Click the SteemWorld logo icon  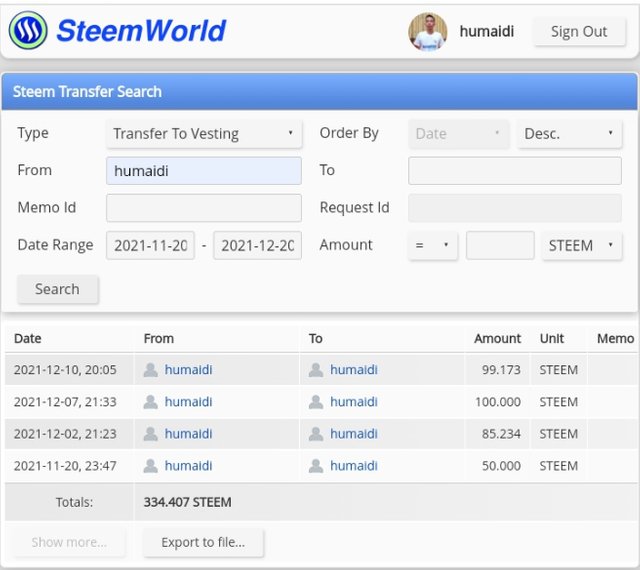coord(28,31)
